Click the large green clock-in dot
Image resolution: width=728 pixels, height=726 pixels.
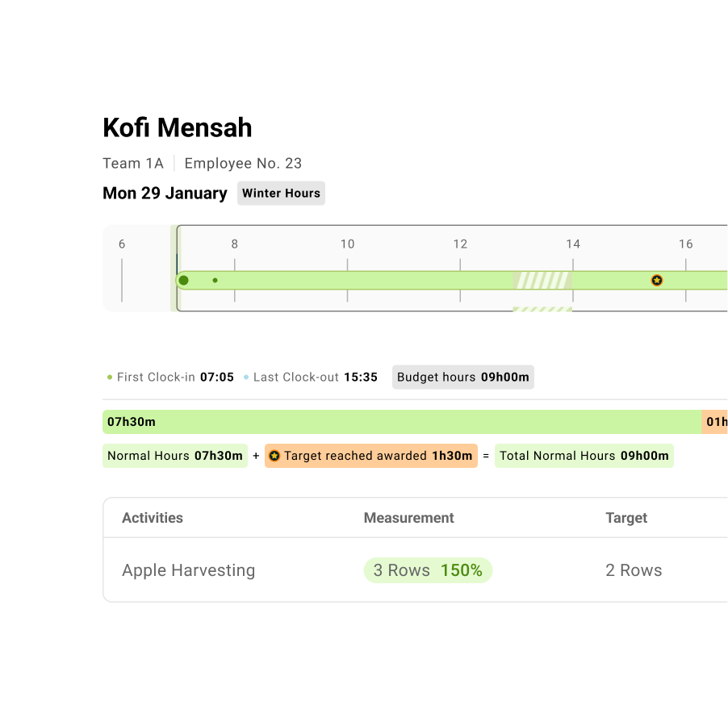tap(184, 280)
